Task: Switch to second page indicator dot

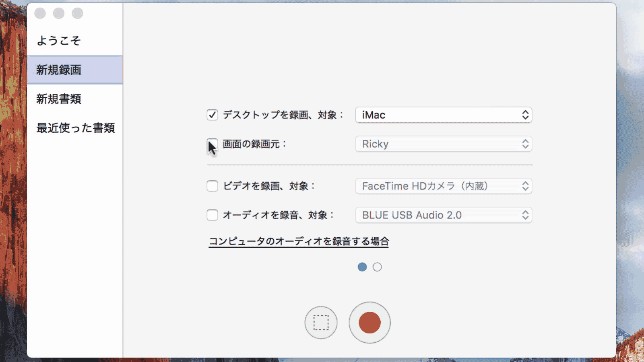Action: pos(377,267)
